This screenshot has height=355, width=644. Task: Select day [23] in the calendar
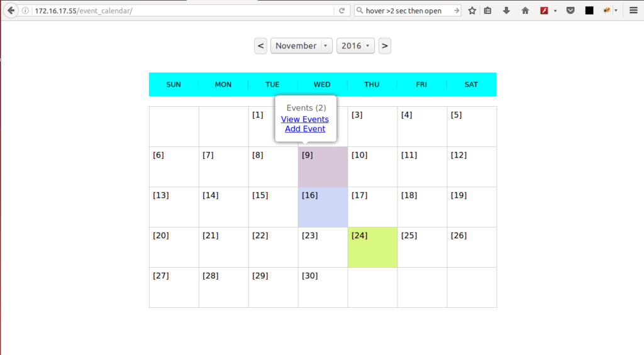point(323,247)
